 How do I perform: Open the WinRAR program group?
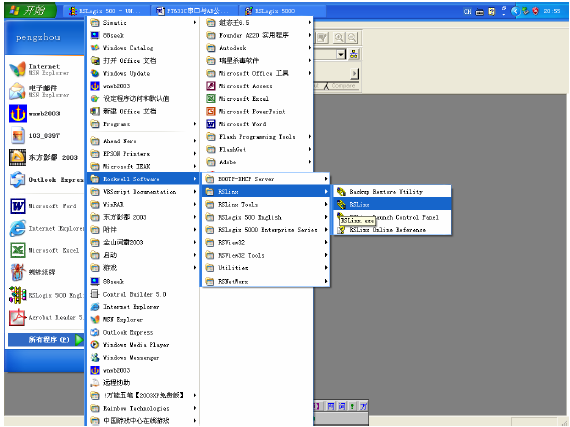point(143,204)
